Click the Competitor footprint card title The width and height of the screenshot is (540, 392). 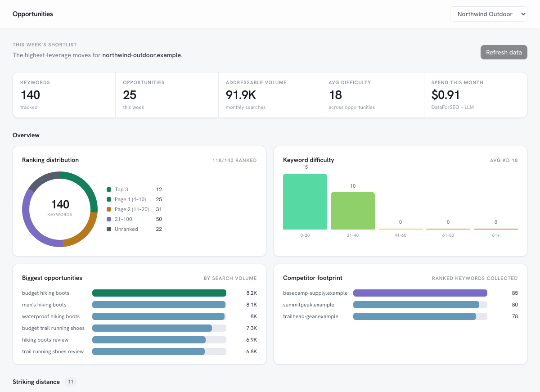(x=313, y=278)
